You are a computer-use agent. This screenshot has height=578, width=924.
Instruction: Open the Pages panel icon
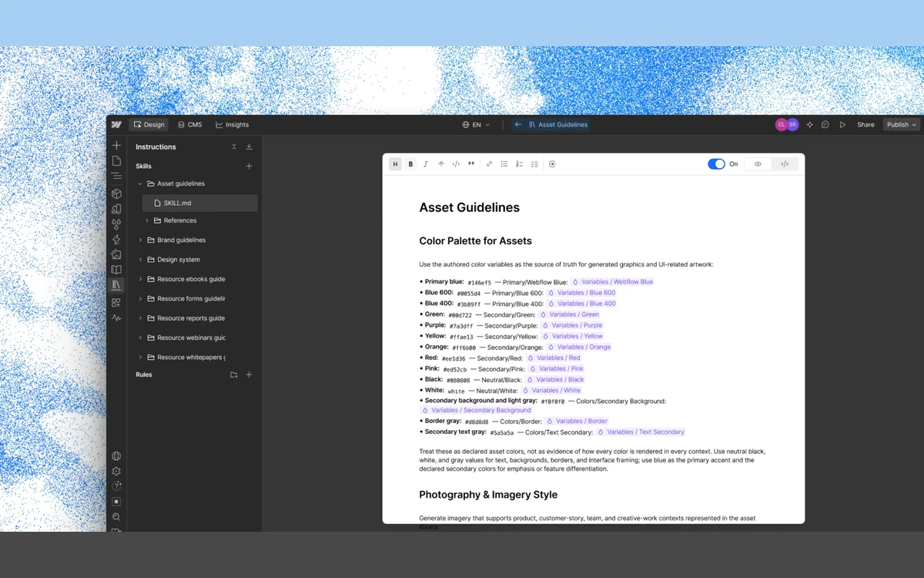[116, 161]
